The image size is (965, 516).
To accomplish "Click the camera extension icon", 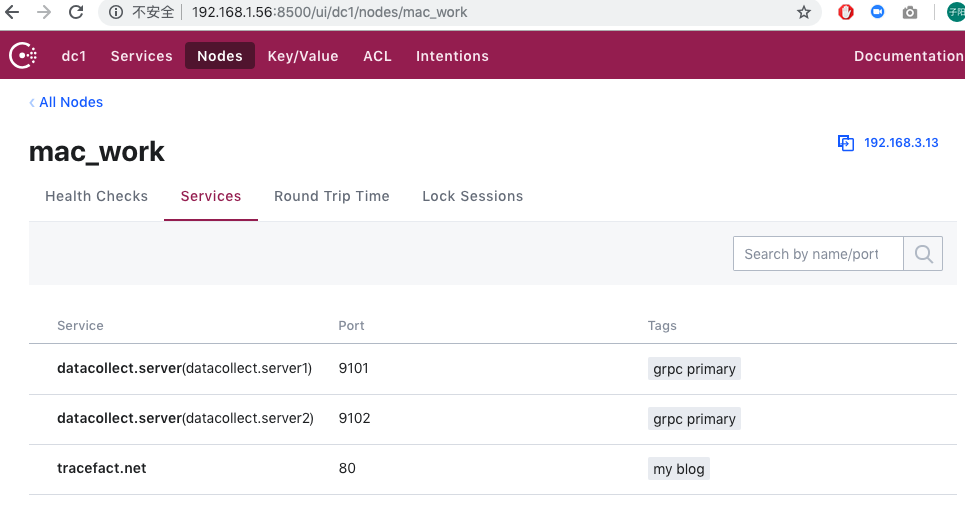I will pos(910,13).
